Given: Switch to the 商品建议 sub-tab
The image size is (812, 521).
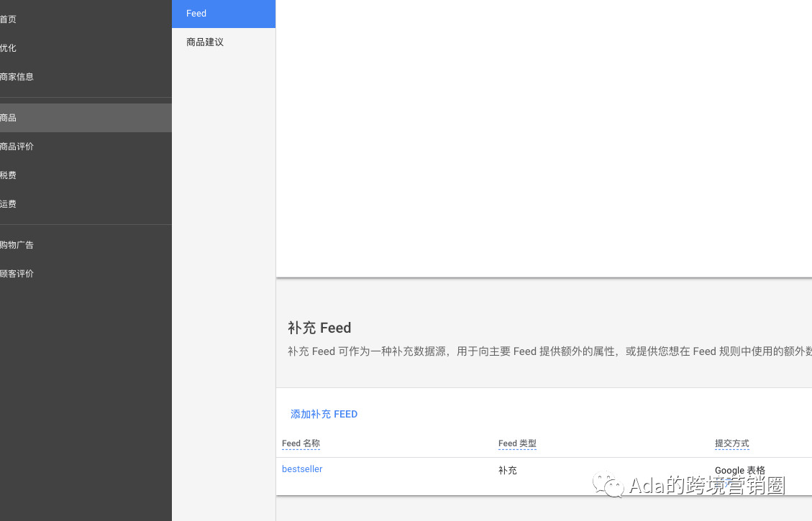Looking at the screenshot, I should pos(224,42).
